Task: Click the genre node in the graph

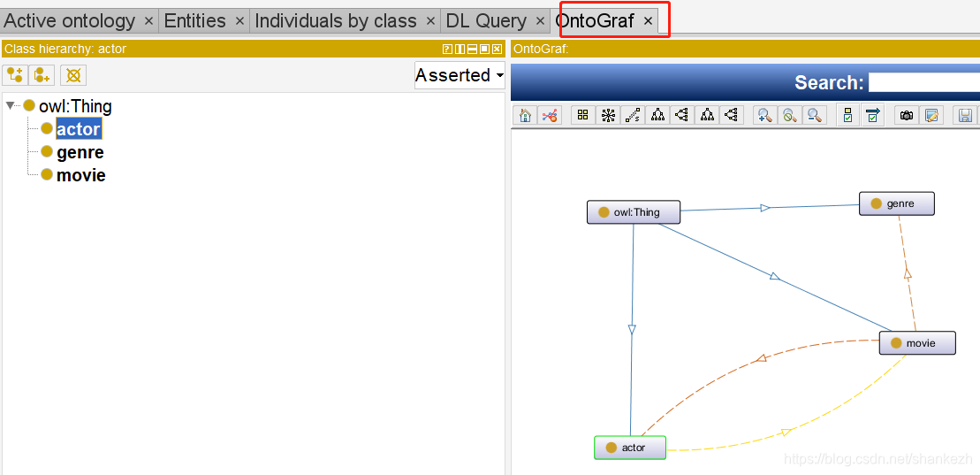Action: (x=897, y=203)
